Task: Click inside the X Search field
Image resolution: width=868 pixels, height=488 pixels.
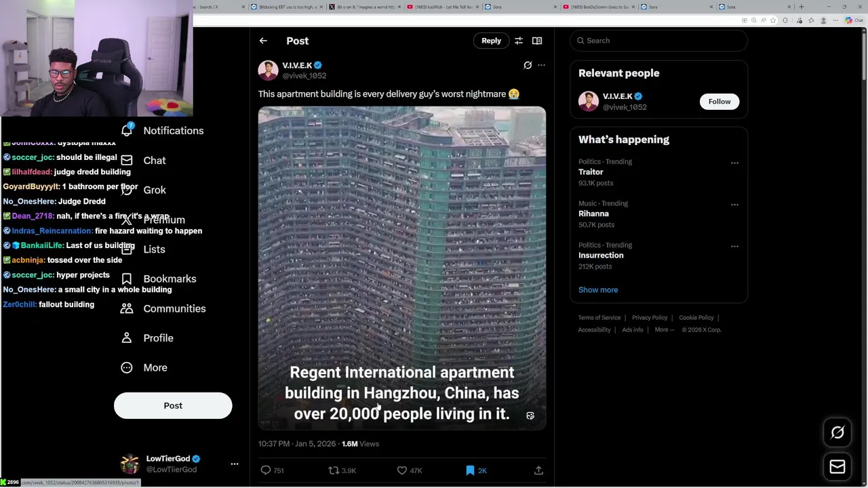Action: click(x=659, y=41)
